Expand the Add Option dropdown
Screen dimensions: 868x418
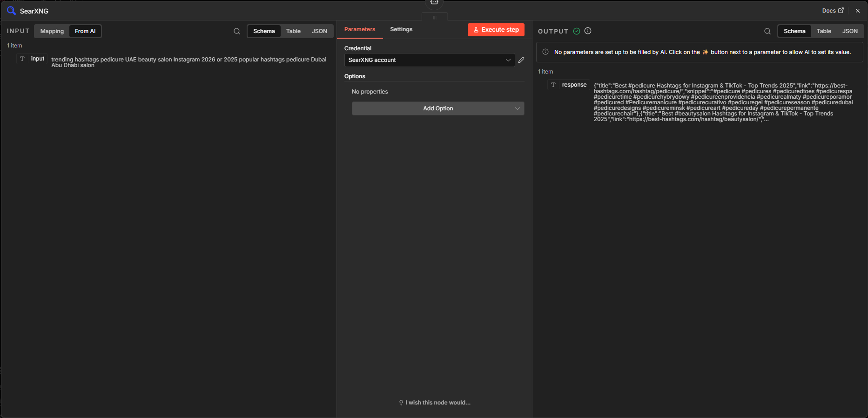[x=437, y=108]
